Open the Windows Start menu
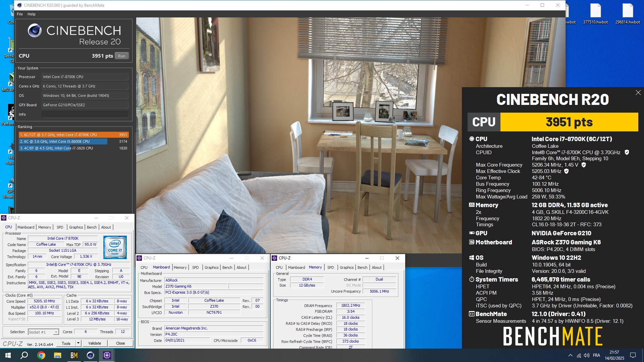The width and height of the screenshot is (644, 362). [8, 355]
